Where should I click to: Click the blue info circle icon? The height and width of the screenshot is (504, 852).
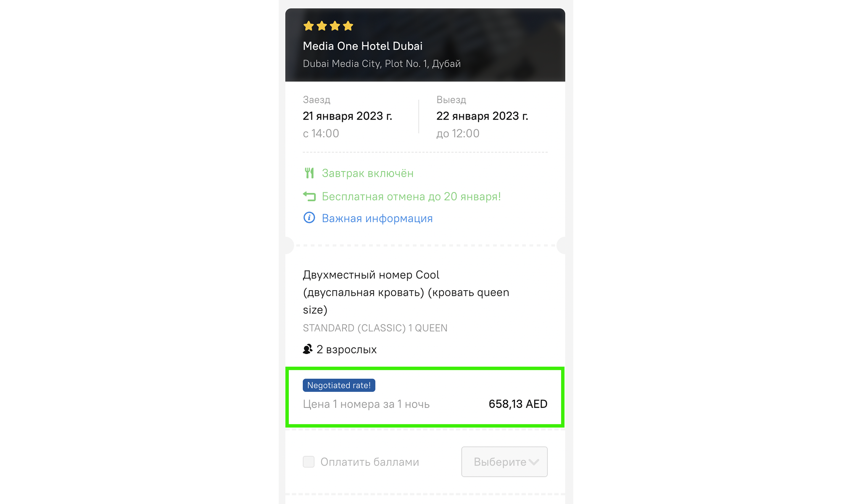309,218
